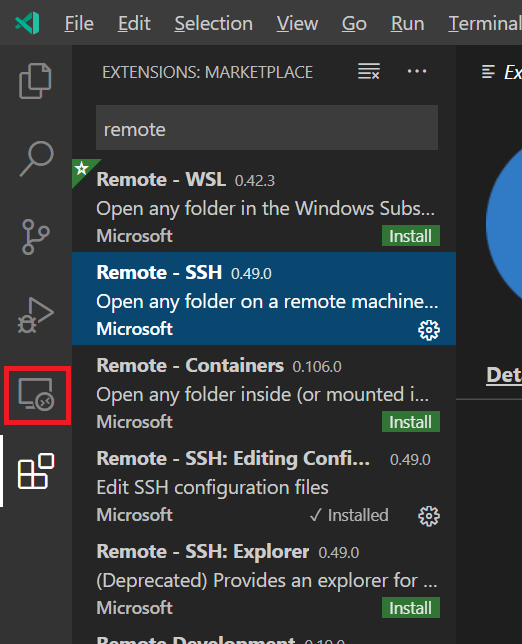Select the Remote - SSH: Explorer extension title
Viewport: 522px width, 644px height.
203,552
